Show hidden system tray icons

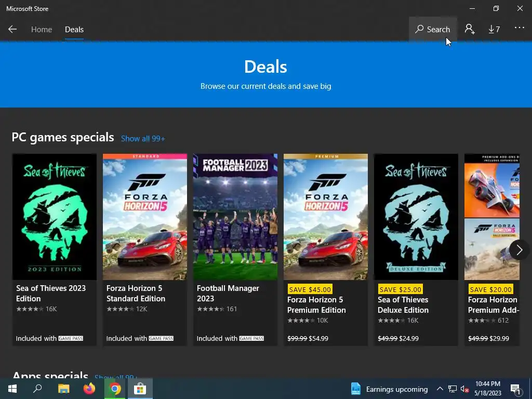[x=440, y=389]
